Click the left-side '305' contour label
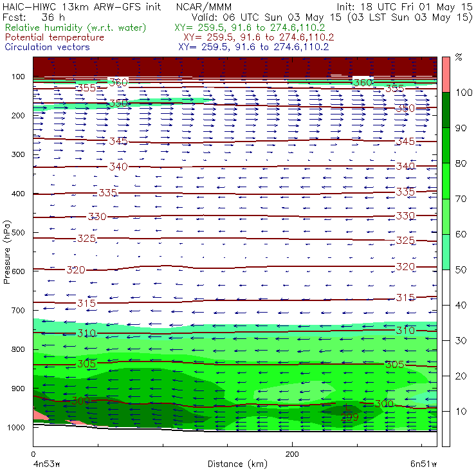 [87, 363]
